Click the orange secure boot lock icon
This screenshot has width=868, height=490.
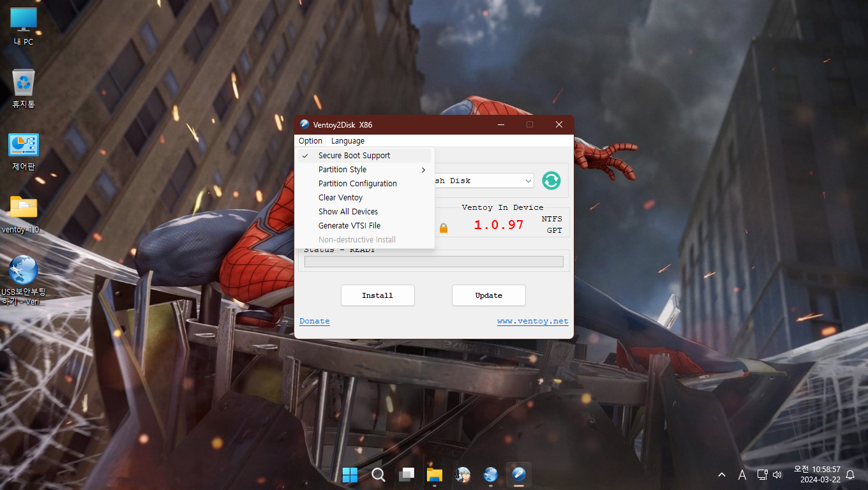click(x=444, y=228)
